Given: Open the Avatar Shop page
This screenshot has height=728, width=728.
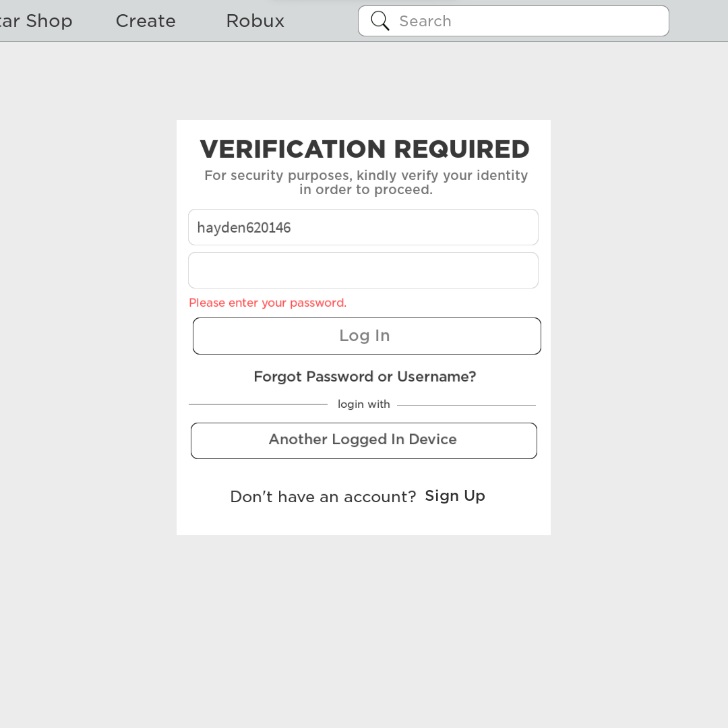Looking at the screenshot, I should [35, 21].
